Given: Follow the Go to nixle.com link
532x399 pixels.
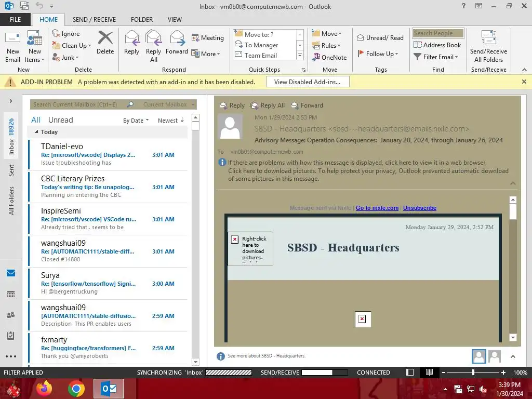Looking at the screenshot, I should coord(377,208).
